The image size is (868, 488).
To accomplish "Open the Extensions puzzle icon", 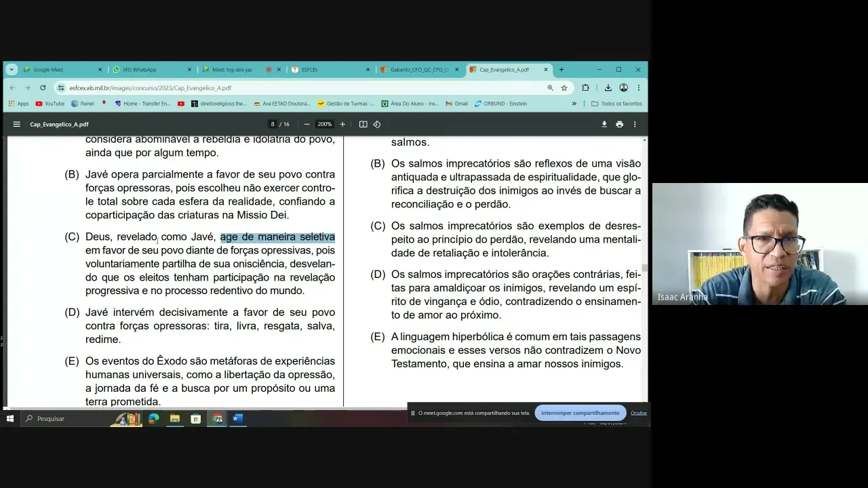I will click(x=585, y=87).
